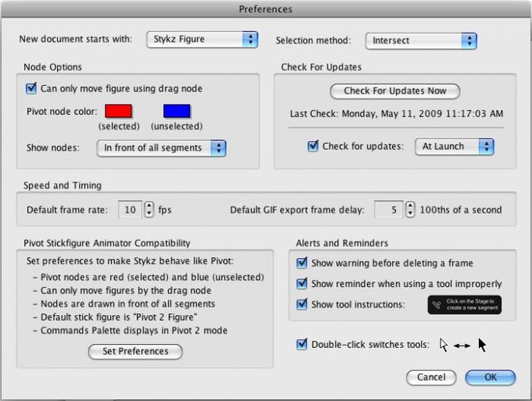Toggle 'Double-click switches tools' checkbox
The width and height of the screenshot is (532, 401).
click(302, 345)
